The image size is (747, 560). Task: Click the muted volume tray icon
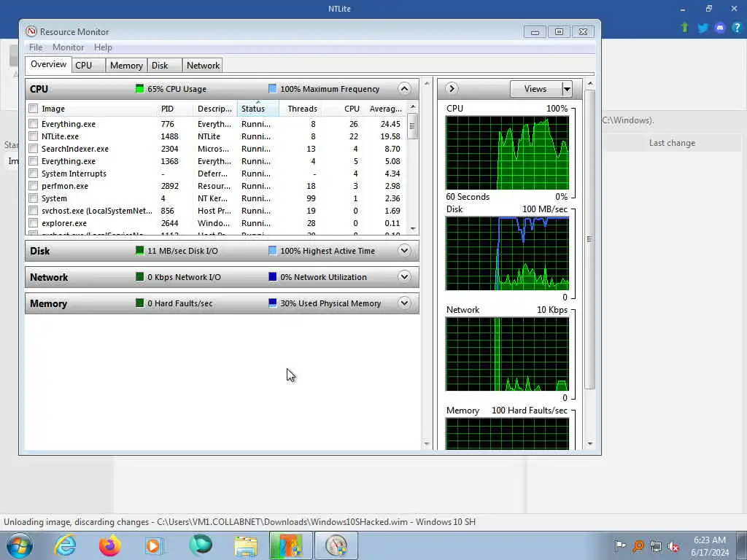pyautogui.click(x=673, y=546)
